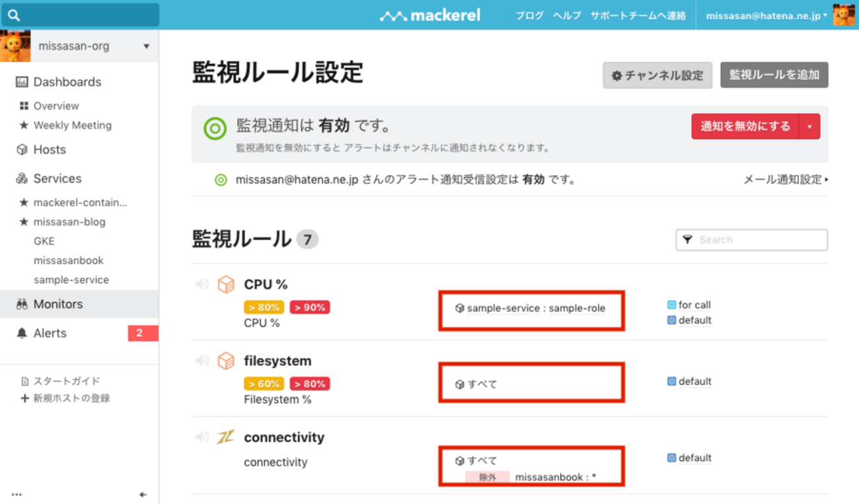The image size is (859, 504).
Task: Collapse the sidebar with the left arrow
Action: (x=143, y=494)
